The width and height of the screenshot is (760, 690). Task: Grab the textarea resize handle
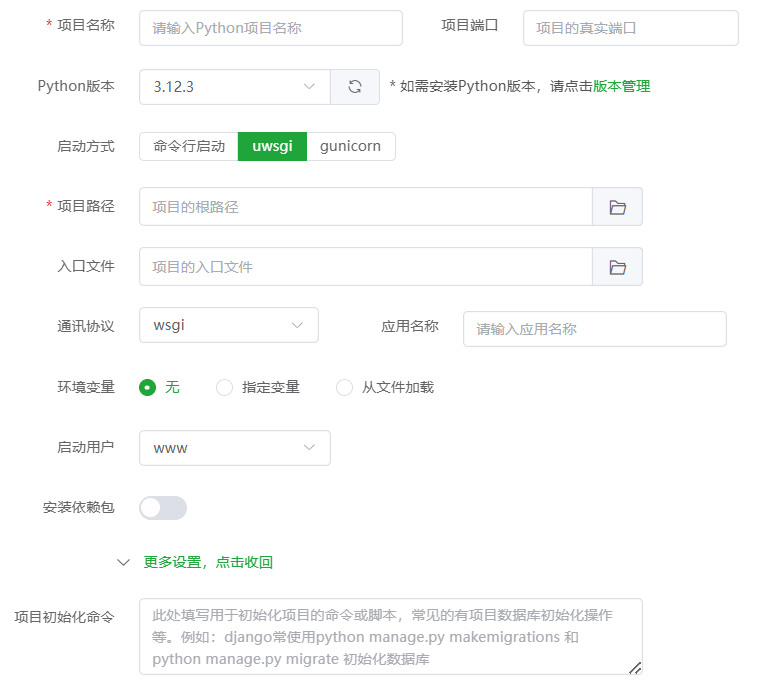(635, 668)
